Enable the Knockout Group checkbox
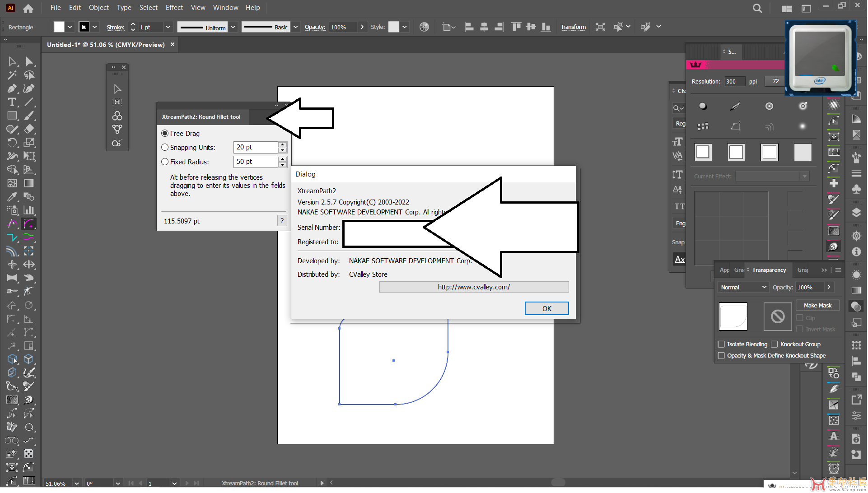The width and height of the screenshot is (868, 493). pyautogui.click(x=774, y=344)
